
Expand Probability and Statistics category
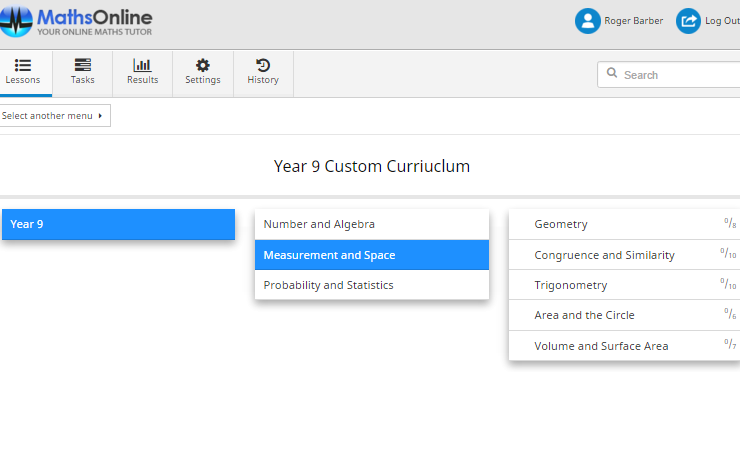(371, 285)
